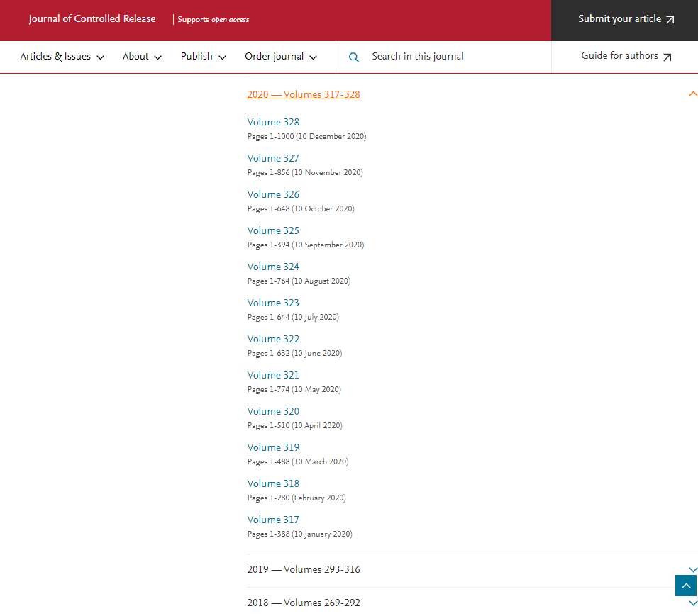Screen dimensions: 698x616
Task: Click the 2020 — Volumes 317-328 heading
Action: point(304,94)
